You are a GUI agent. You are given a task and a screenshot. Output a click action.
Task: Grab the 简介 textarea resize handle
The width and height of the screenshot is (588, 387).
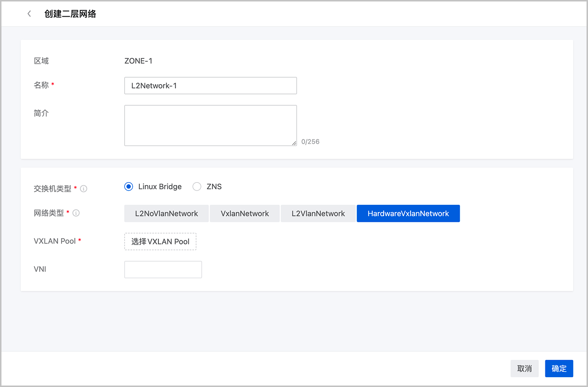click(294, 143)
